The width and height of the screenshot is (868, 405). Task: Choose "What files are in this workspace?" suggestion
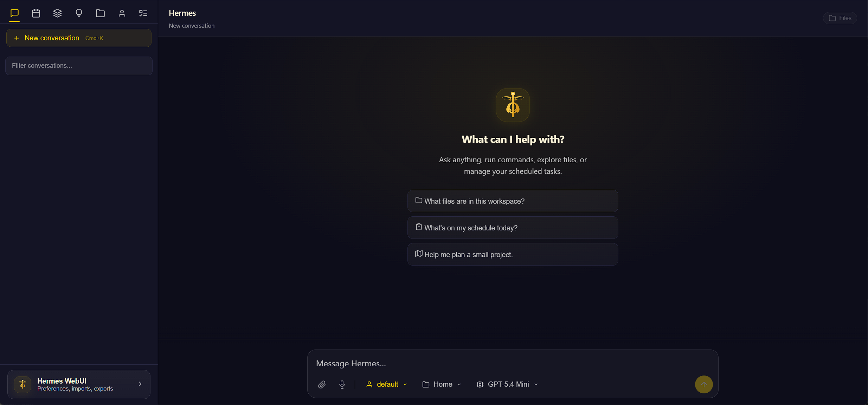point(513,201)
